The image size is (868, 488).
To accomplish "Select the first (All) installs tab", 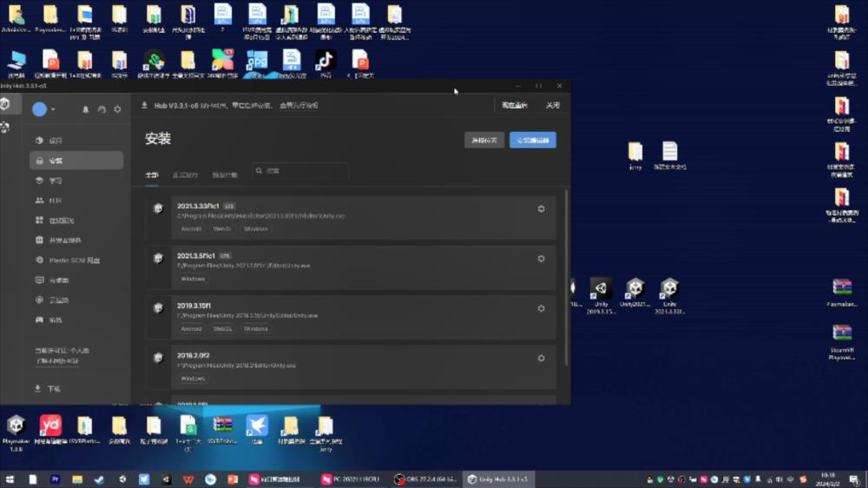I will click(x=152, y=175).
